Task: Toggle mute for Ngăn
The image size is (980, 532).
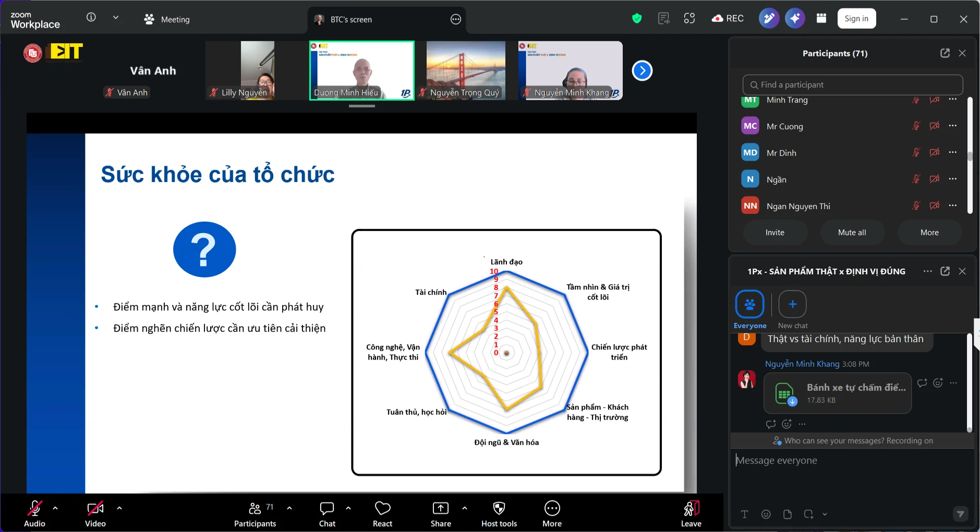Action: click(x=916, y=179)
